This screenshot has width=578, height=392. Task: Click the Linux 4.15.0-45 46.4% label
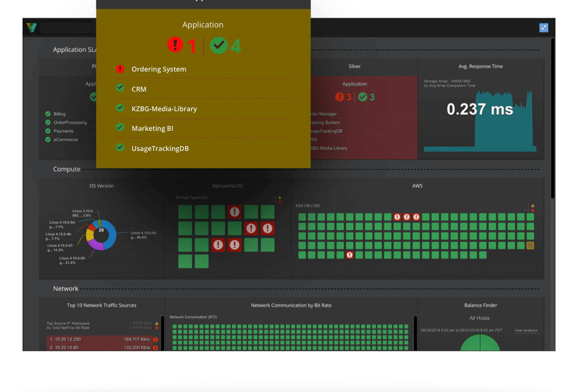click(144, 235)
